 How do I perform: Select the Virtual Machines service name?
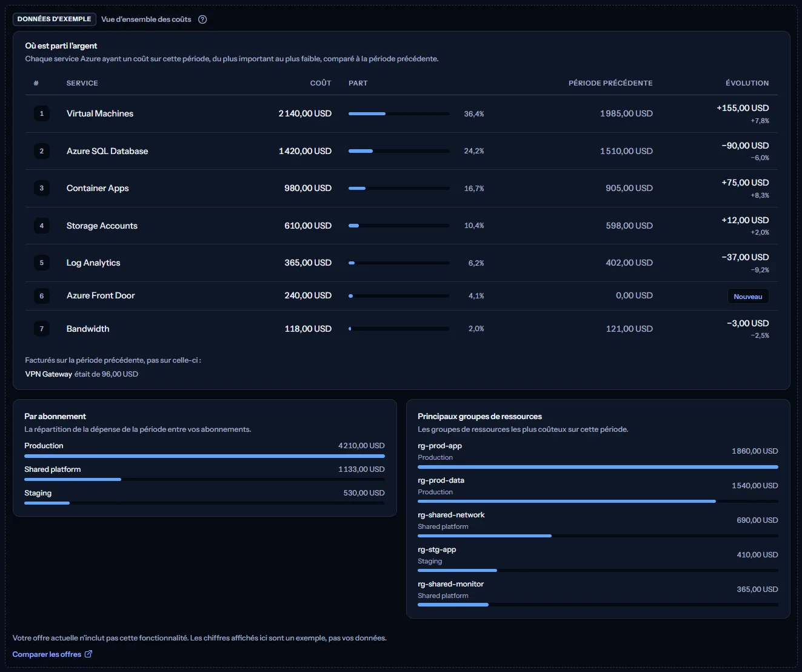(100, 113)
